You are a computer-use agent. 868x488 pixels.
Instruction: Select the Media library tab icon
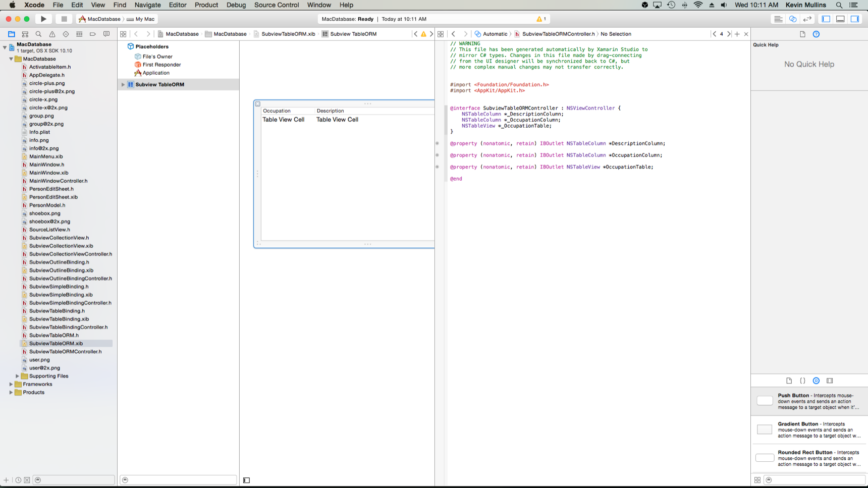click(x=830, y=381)
